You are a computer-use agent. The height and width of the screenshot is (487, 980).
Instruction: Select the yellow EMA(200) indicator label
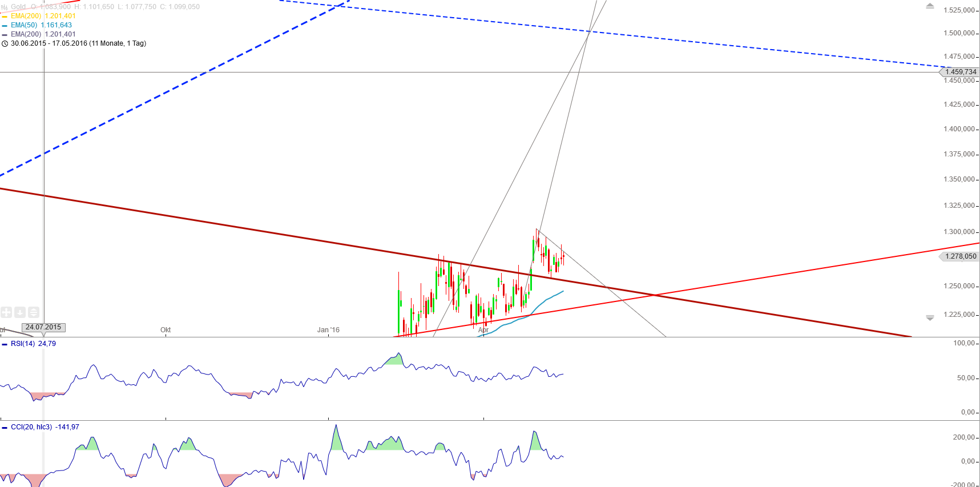tap(26, 16)
